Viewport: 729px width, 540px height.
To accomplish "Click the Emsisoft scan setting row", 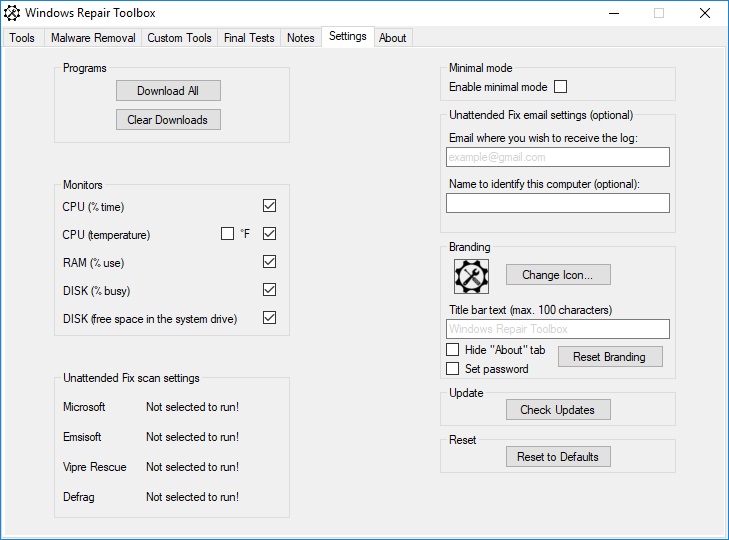I will pos(151,437).
